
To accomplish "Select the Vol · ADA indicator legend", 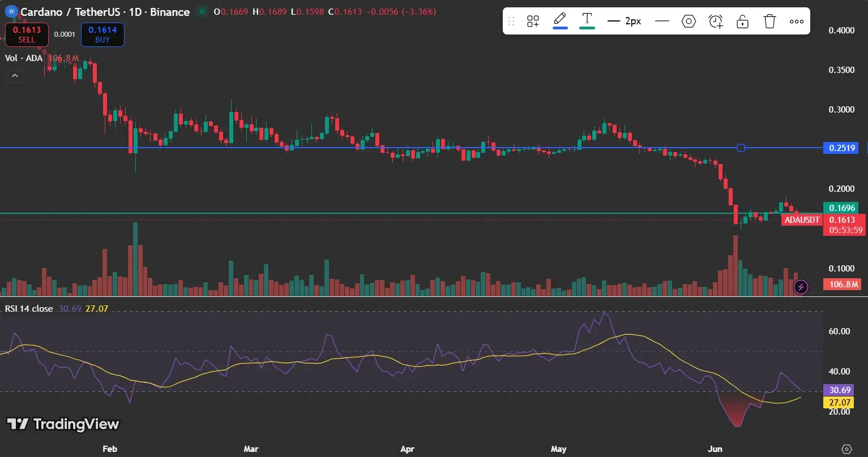I will 24,58.
